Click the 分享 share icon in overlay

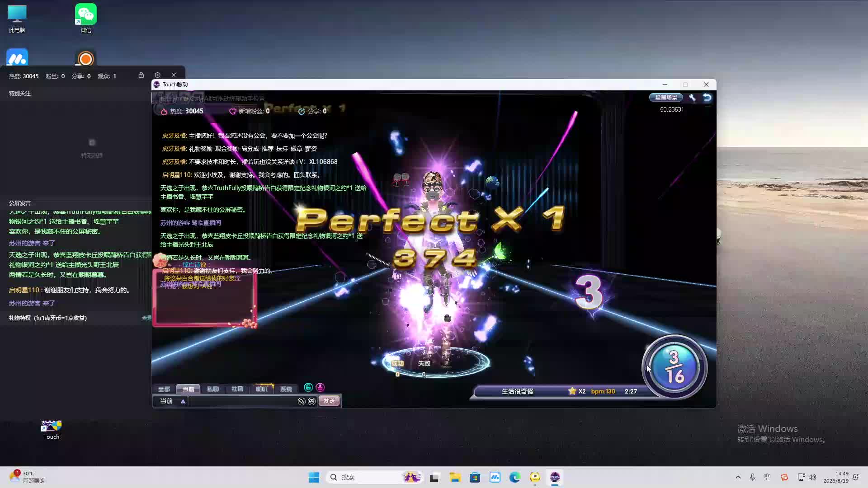[302, 111]
